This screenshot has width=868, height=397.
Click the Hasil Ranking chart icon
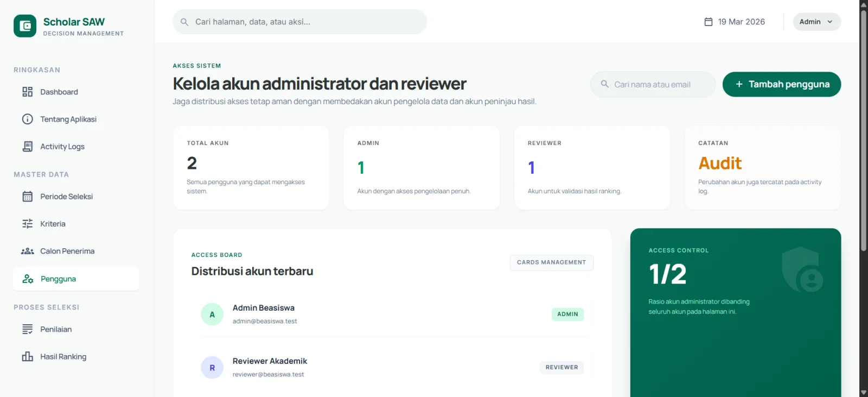pyautogui.click(x=27, y=357)
